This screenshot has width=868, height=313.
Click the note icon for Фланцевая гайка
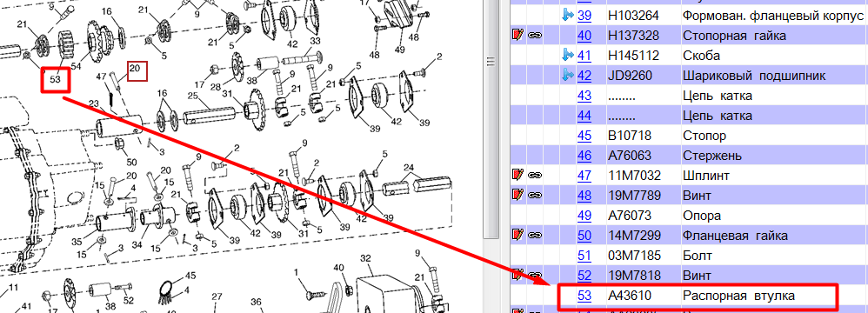pos(517,236)
